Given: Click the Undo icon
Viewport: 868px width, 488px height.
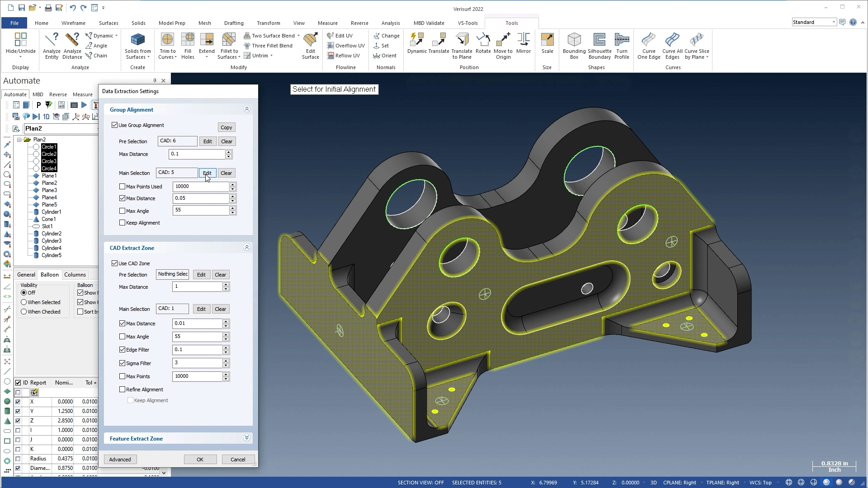Looking at the screenshot, I should tap(73, 8).
